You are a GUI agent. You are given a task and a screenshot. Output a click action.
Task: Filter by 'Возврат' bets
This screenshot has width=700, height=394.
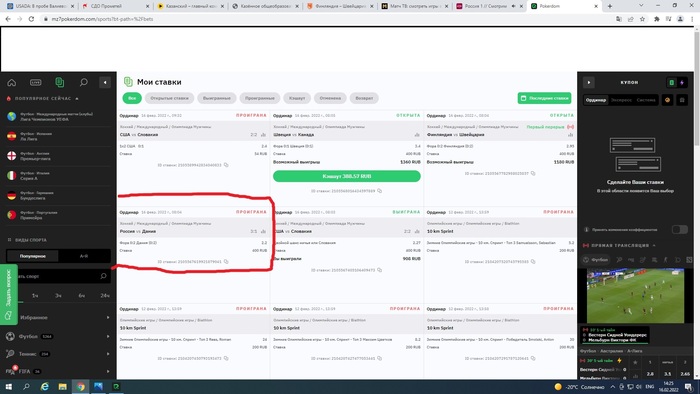click(364, 98)
